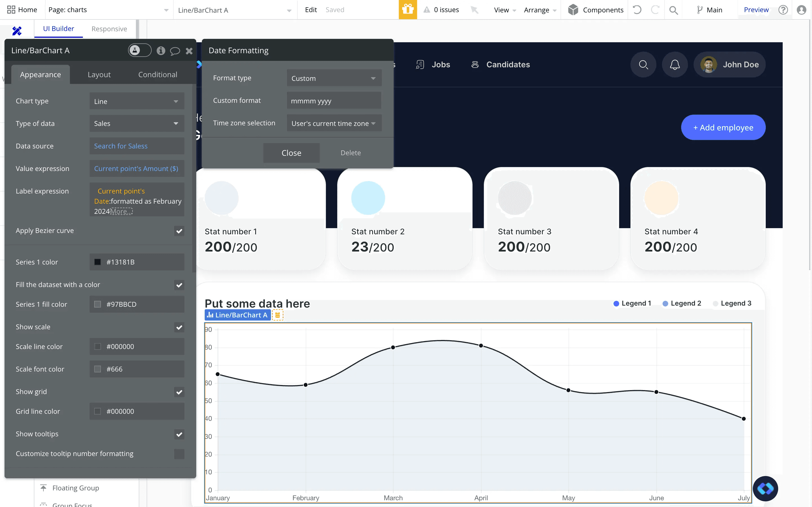
Task: Expand the Page: charts dropdown
Action: pos(166,10)
